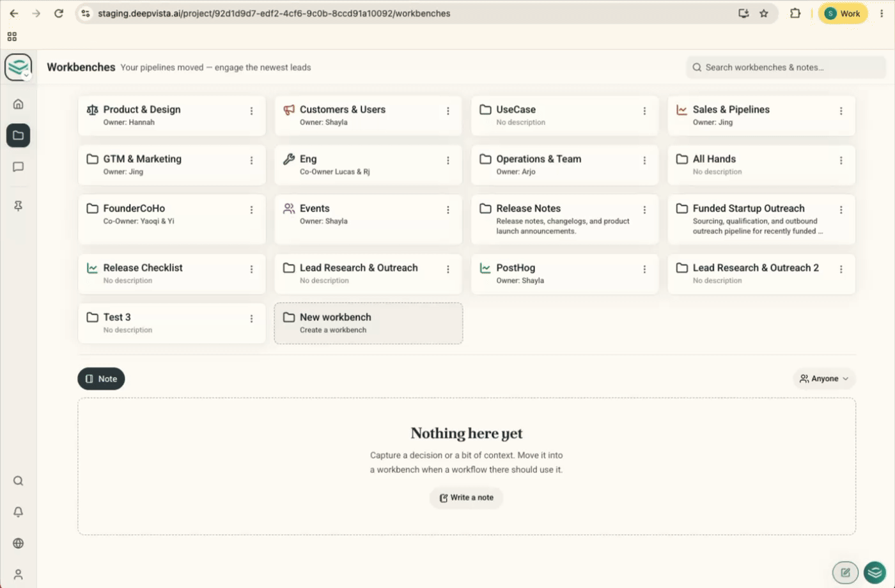Image resolution: width=895 pixels, height=588 pixels.
Task: Open the green assistant floating button
Action: pos(875,573)
